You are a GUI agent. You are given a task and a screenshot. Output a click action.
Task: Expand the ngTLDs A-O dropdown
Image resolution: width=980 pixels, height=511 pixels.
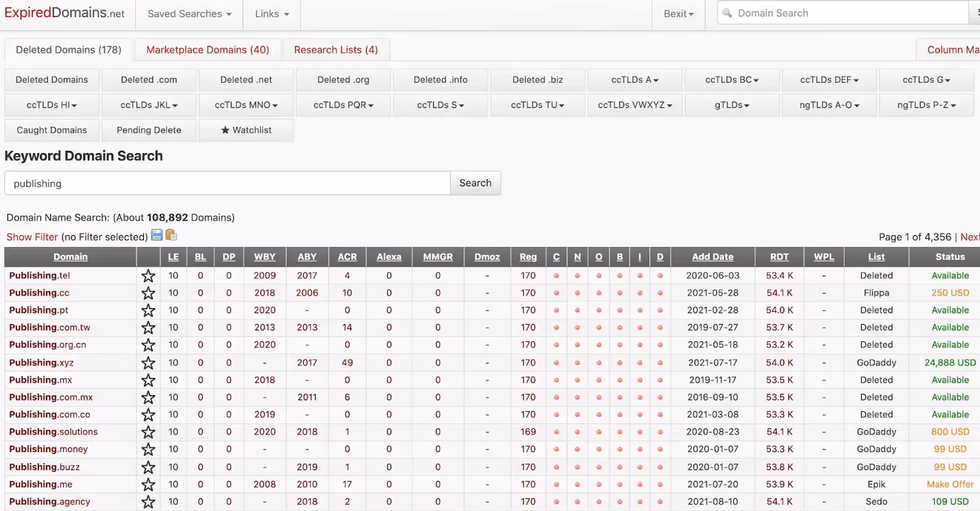(x=829, y=105)
